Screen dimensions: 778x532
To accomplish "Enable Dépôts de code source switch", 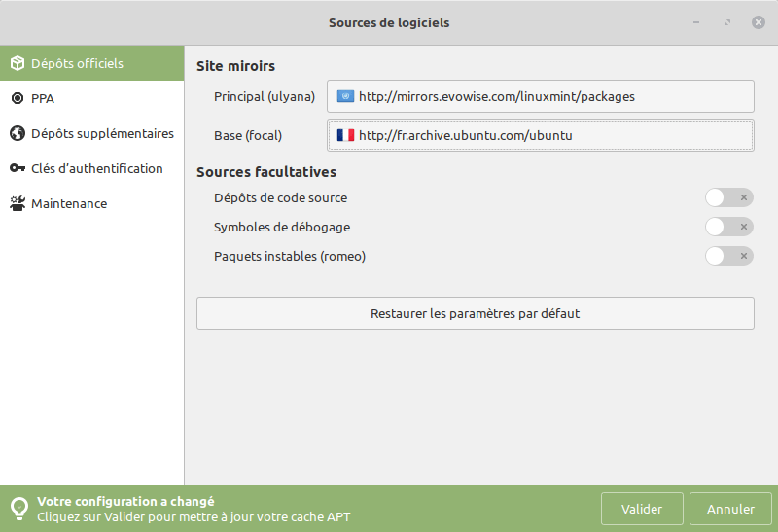I will coord(728,197).
